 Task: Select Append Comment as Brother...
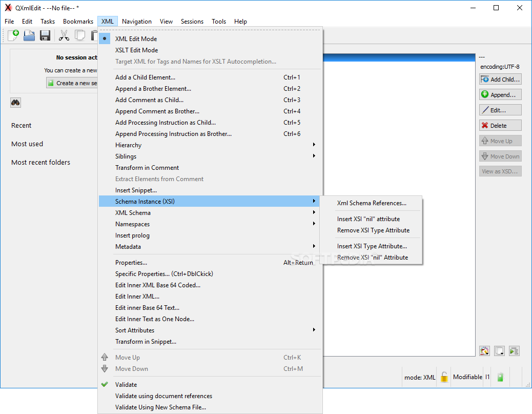[x=210, y=111]
